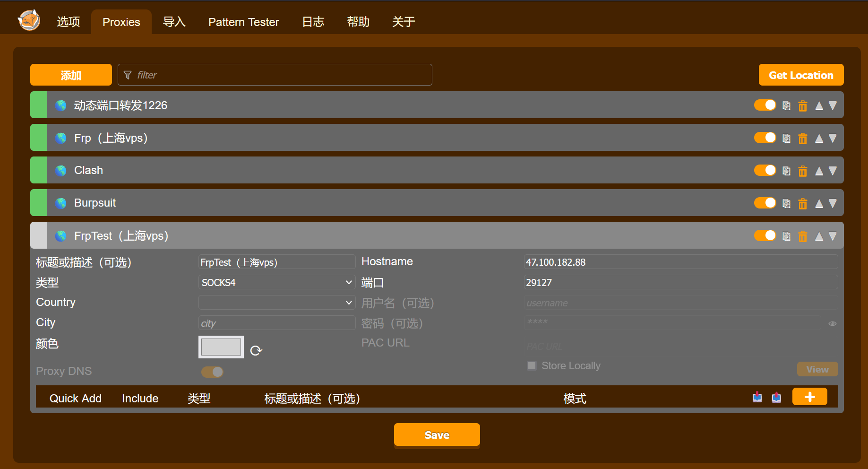Move Frp (上海vps) proxy up
This screenshot has height=469, width=868.
pos(819,138)
